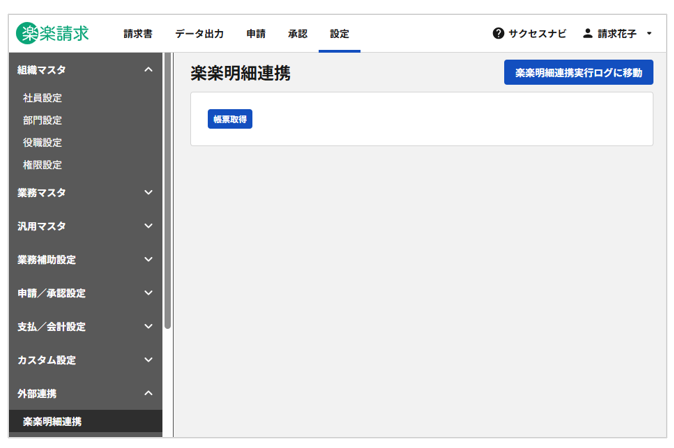Collapse the 組織マスタ section chevron
This screenshot has width=674, height=448.
(x=148, y=70)
